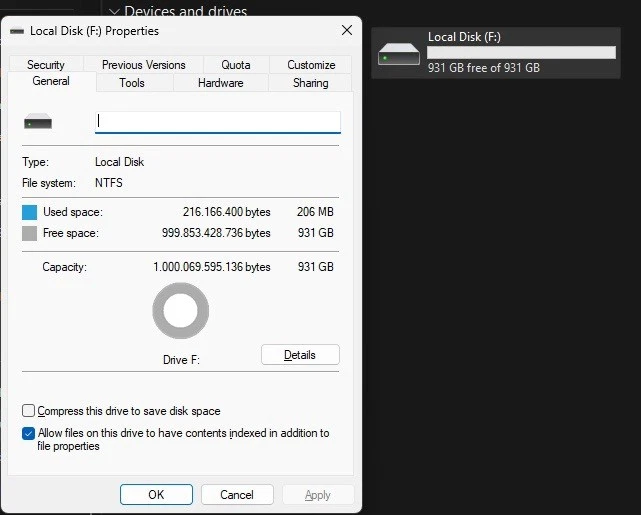Click the '999.853.428.736 bytes' free space value
This screenshot has height=515, width=641.
point(216,233)
